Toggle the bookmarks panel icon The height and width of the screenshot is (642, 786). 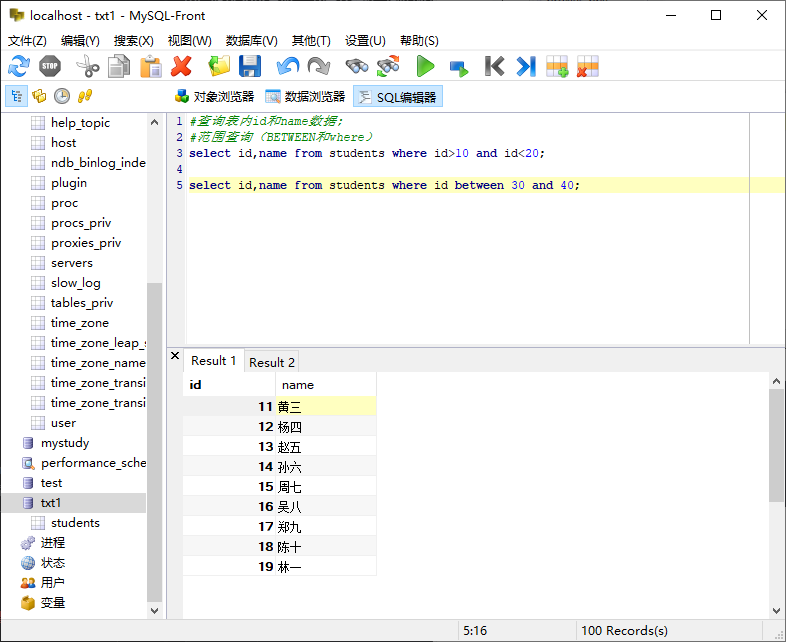tap(39, 96)
